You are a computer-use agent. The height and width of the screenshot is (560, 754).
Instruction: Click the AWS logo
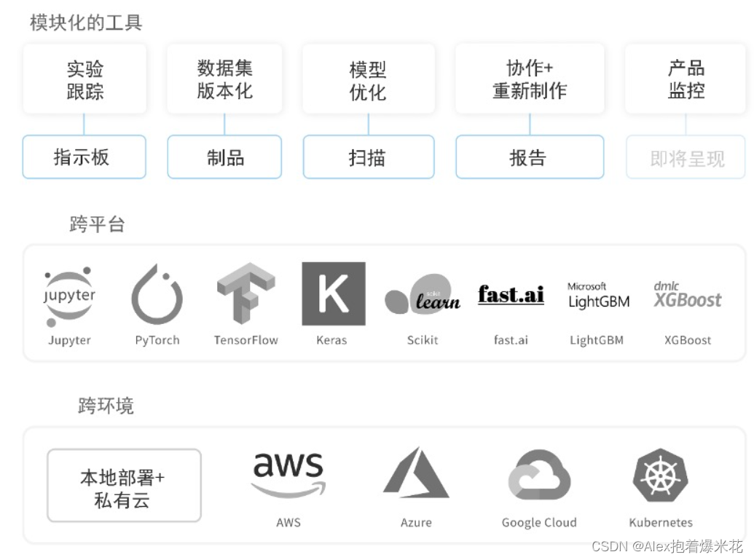click(x=288, y=475)
